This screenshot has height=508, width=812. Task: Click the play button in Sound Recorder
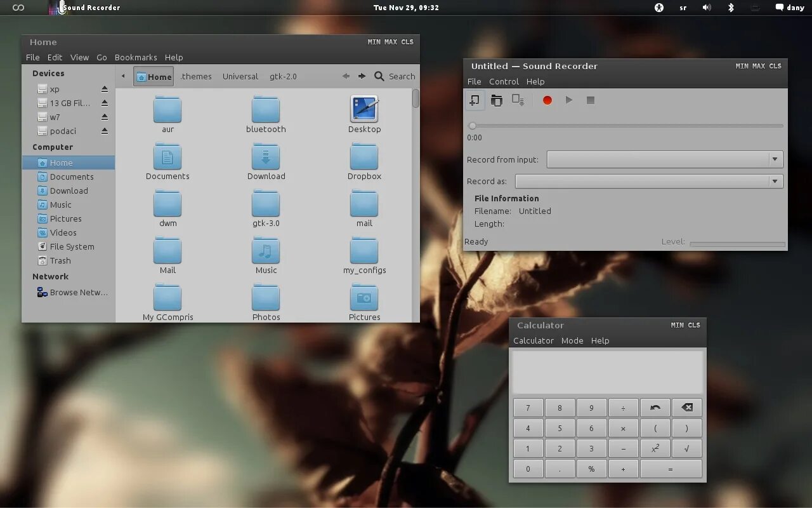(x=569, y=100)
